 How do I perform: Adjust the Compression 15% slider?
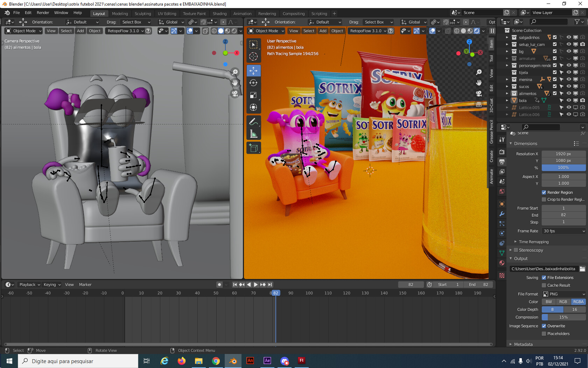pos(563,317)
